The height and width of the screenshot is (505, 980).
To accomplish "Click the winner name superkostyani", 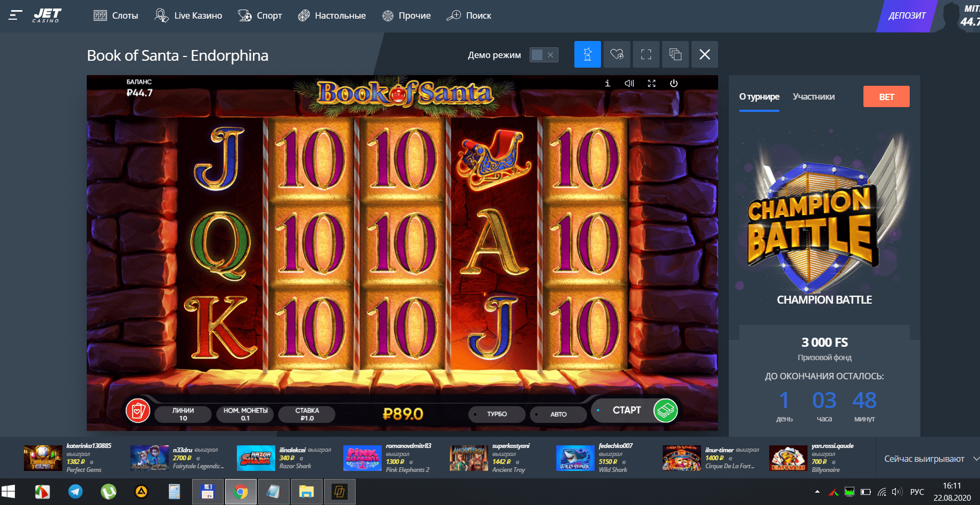I will coord(511,446).
